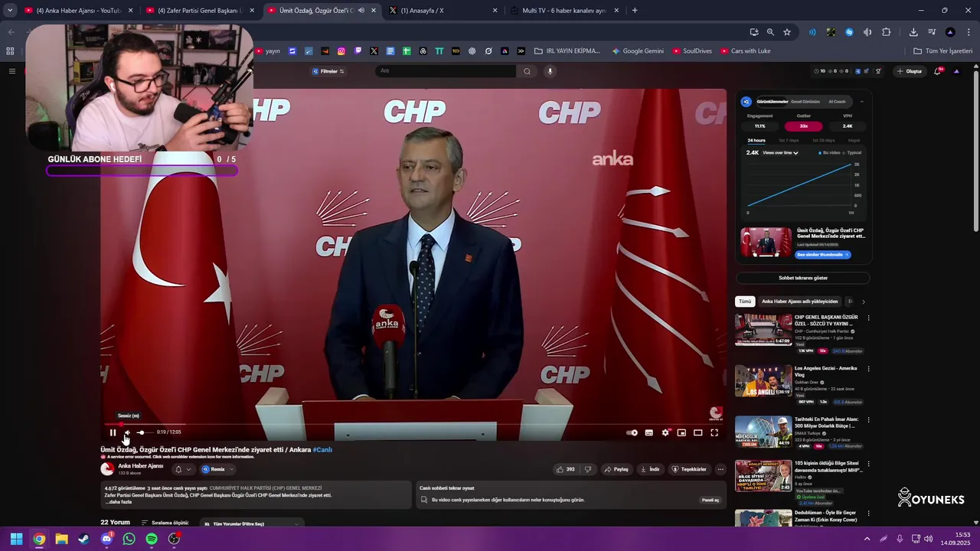Open the Chrome extensions puzzle icon
Screen dimensions: 980x551
(x=887, y=32)
